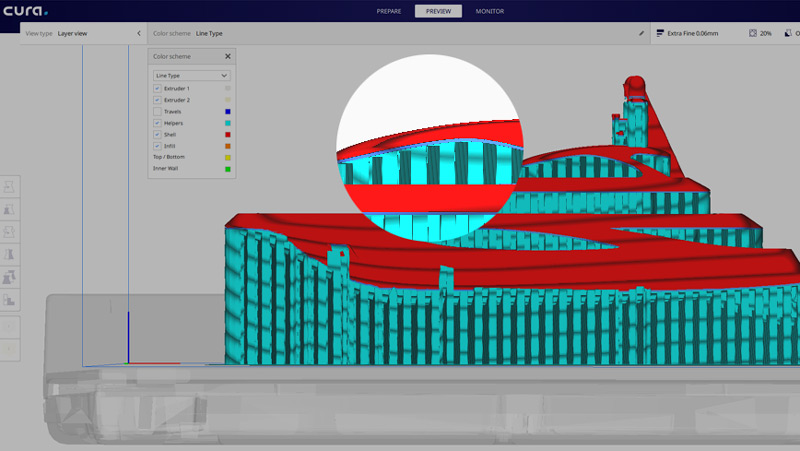800x451 pixels.
Task: Click the Extra Fine 0.06mm profile icon
Action: point(660,33)
